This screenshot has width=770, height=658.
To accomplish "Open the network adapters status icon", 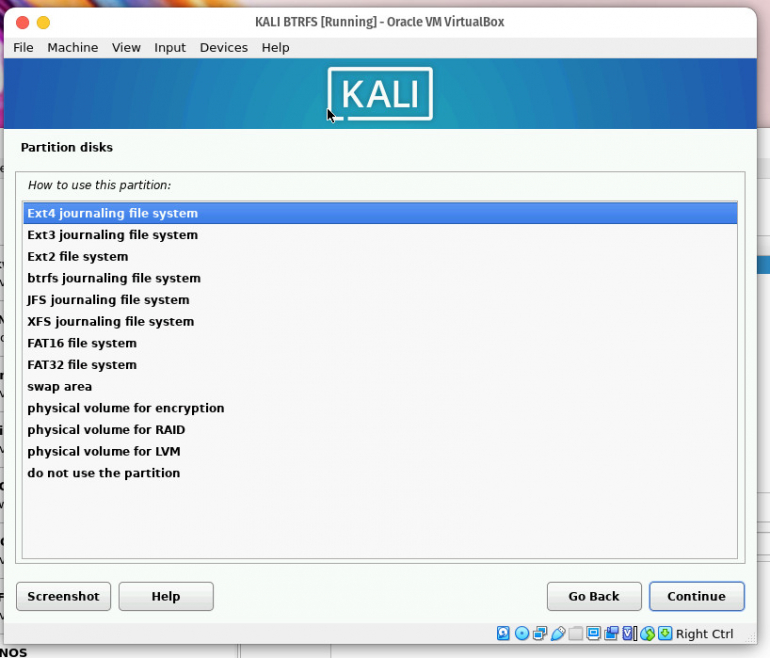I will [540, 633].
